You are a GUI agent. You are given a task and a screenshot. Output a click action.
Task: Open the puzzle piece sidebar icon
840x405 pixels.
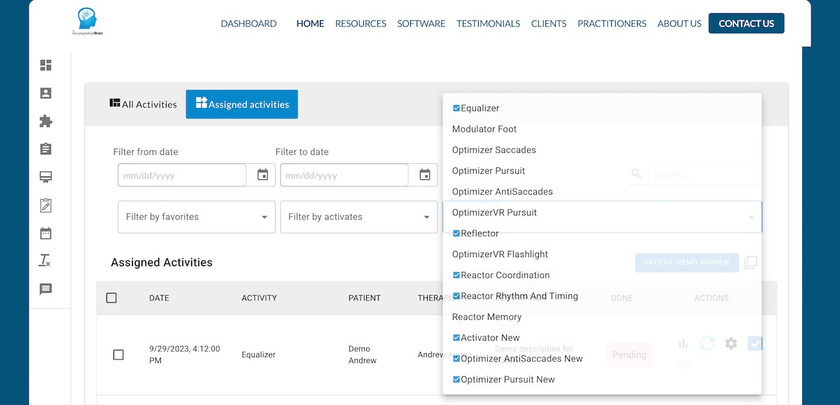coord(46,121)
